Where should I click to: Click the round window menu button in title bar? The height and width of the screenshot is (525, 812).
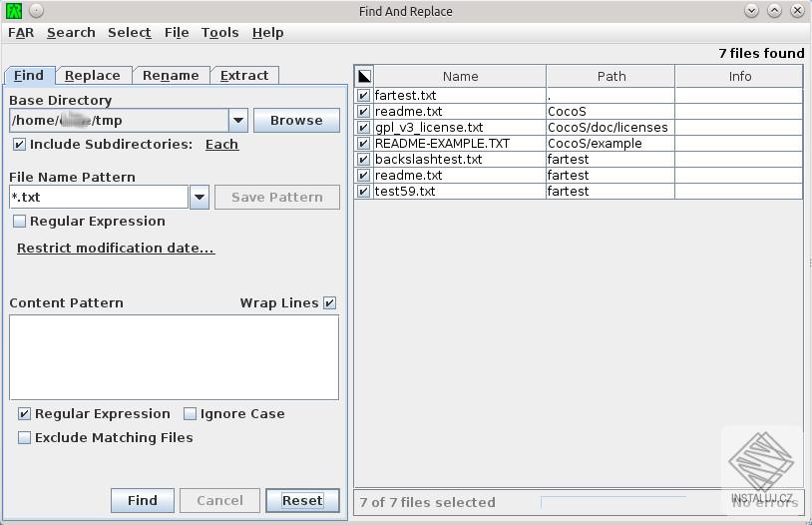[x=36, y=11]
